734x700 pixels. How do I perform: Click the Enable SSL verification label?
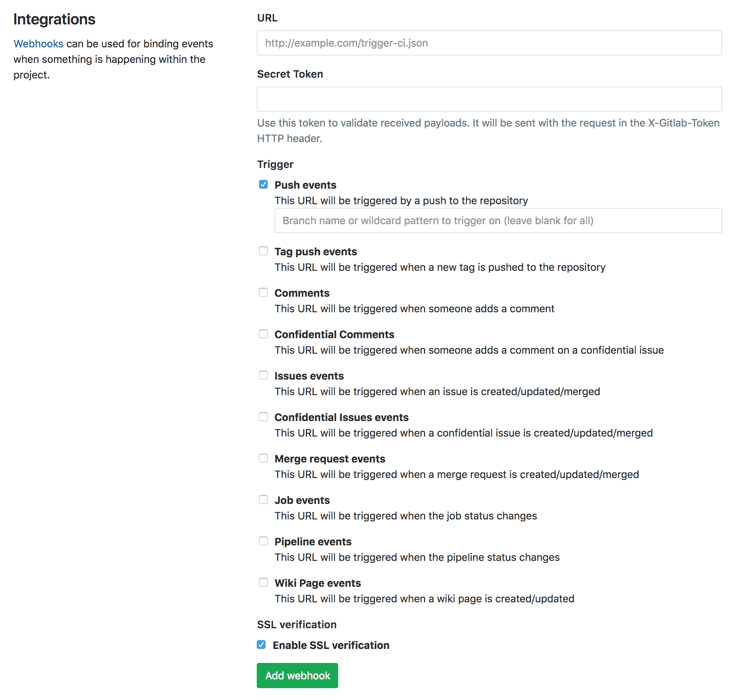point(331,645)
